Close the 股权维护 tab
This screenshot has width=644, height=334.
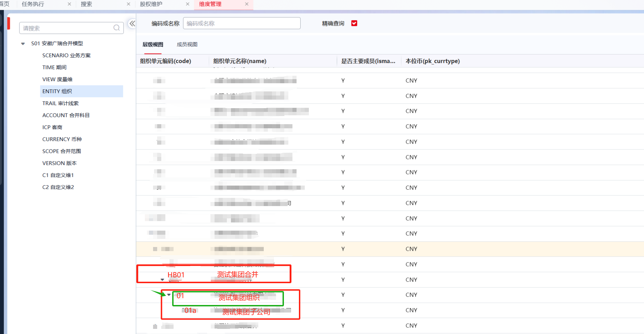[x=188, y=4]
